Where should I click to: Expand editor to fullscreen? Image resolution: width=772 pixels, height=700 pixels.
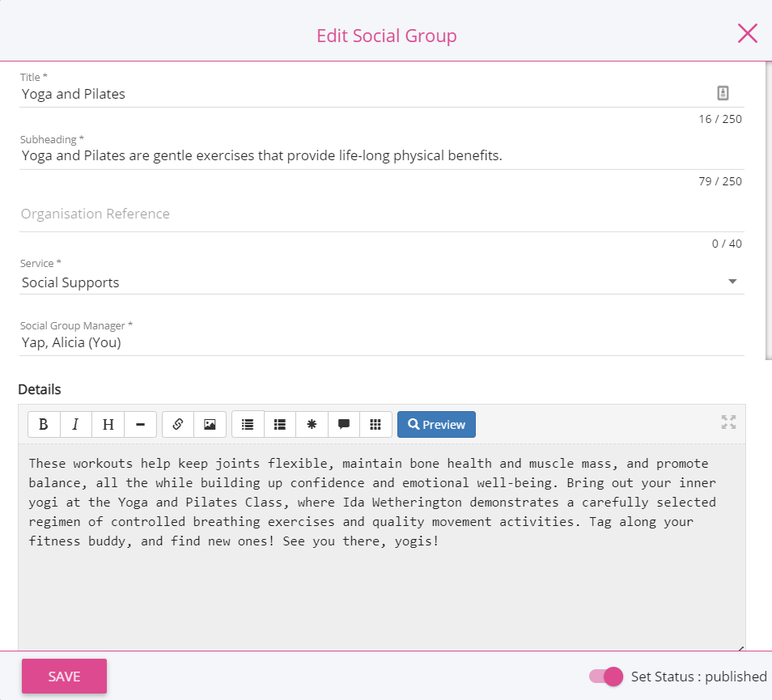coord(728,422)
